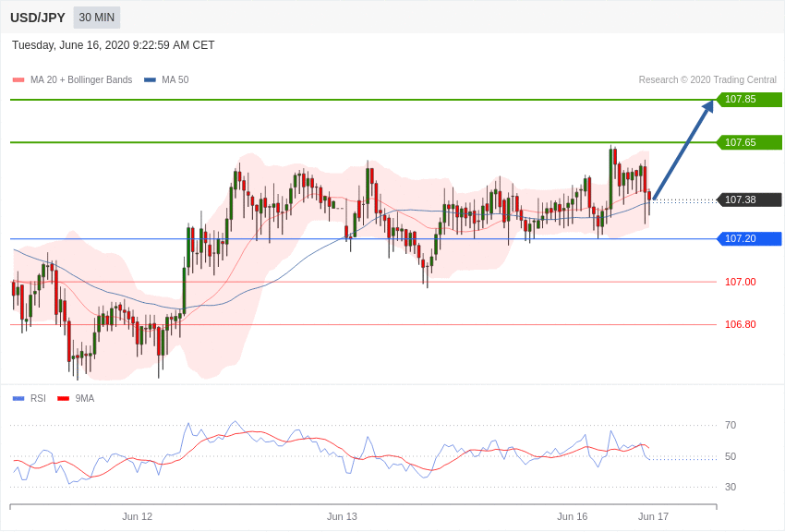The width and height of the screenshot is (785, 532).
Task: Click the 106.80 red support label
Action: coord(741,324)
